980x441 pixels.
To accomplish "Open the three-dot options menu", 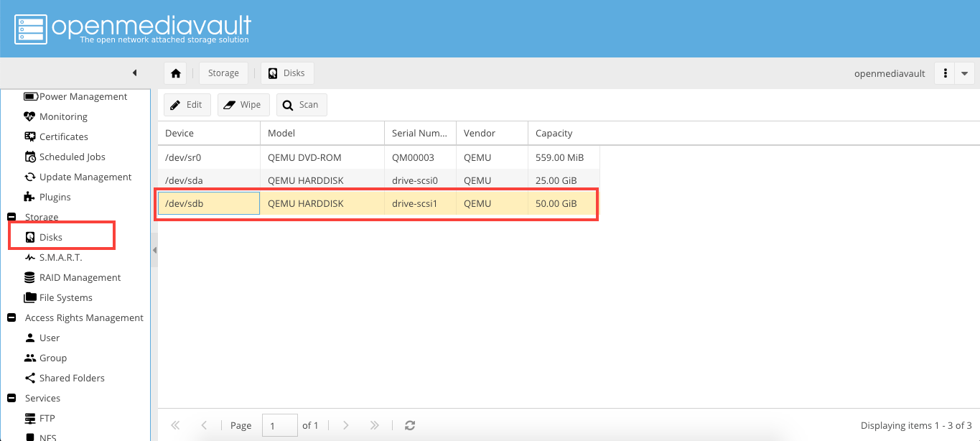I will click(x=946, y=73).
